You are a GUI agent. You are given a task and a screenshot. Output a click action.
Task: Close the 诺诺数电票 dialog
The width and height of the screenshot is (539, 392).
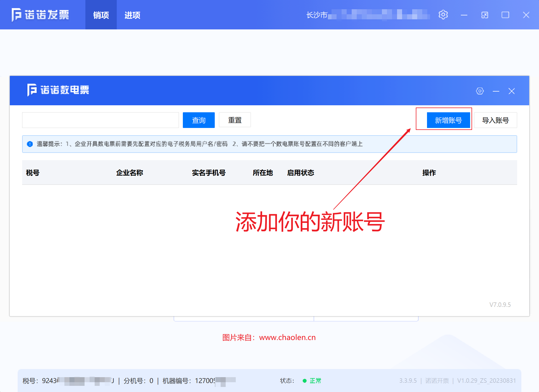pos(512,91)
